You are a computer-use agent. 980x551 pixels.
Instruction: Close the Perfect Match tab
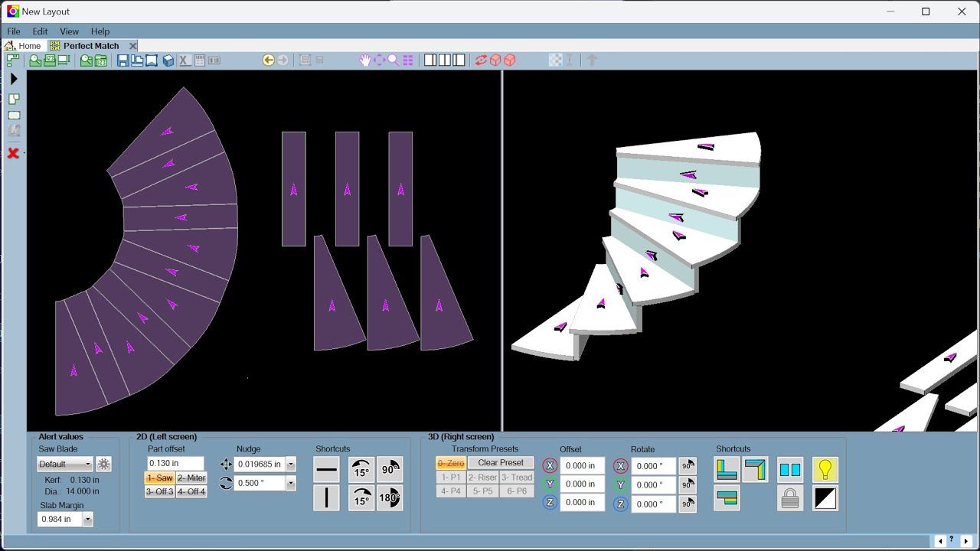pos(132,46)
